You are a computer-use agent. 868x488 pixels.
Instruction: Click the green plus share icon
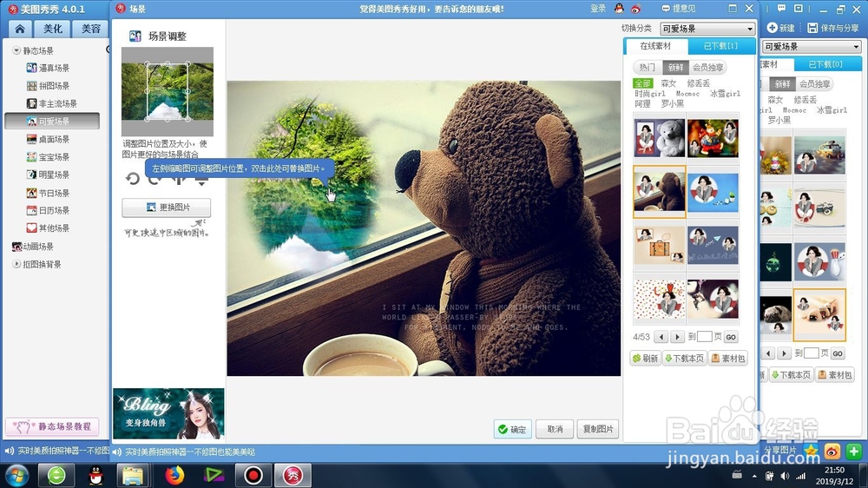(x=853, y=452)
